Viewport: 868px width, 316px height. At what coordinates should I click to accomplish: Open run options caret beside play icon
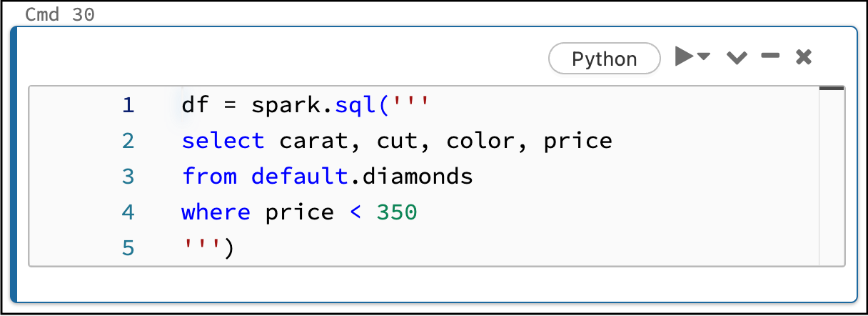point(705,56)
